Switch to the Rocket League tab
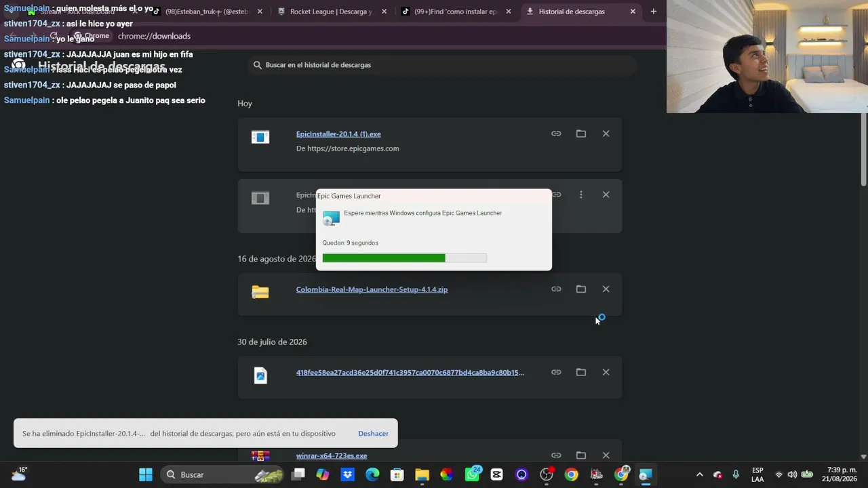The height and width of the screenshot is (488, 868). click(331, 12)
